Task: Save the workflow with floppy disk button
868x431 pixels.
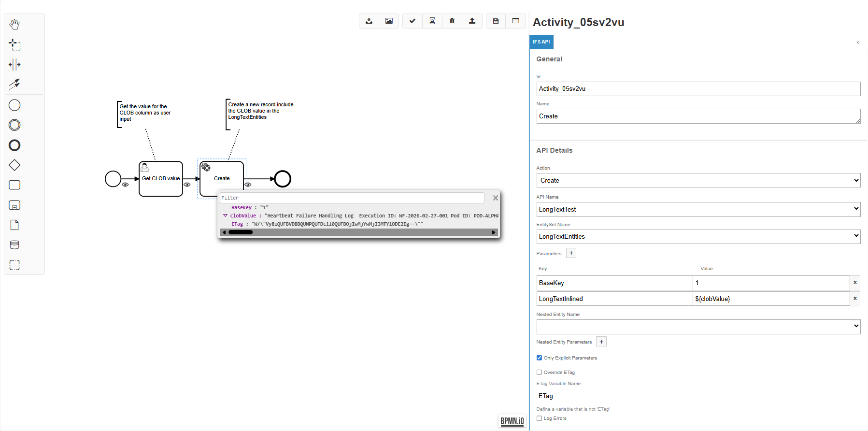Action: click(496, 21)
